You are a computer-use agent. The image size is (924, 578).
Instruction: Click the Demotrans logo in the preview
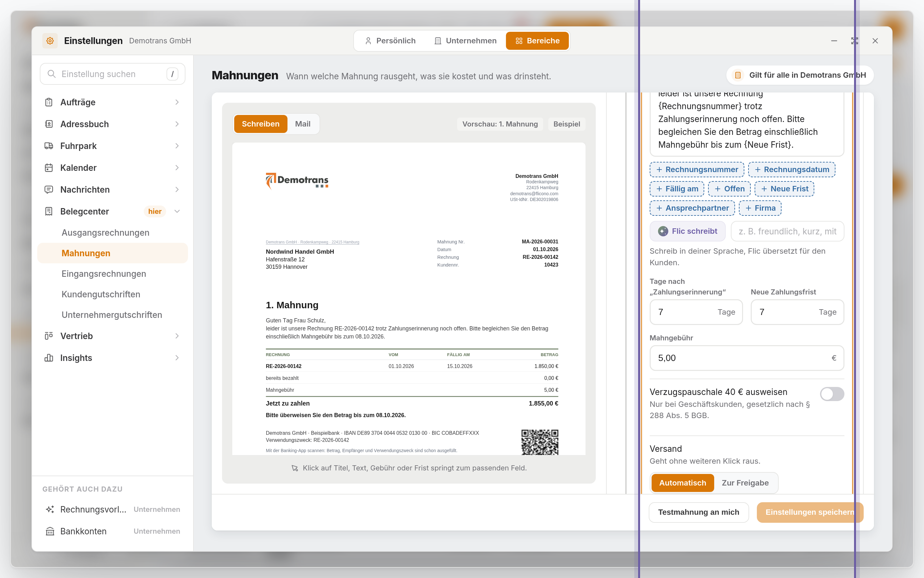tap(297, 180)
